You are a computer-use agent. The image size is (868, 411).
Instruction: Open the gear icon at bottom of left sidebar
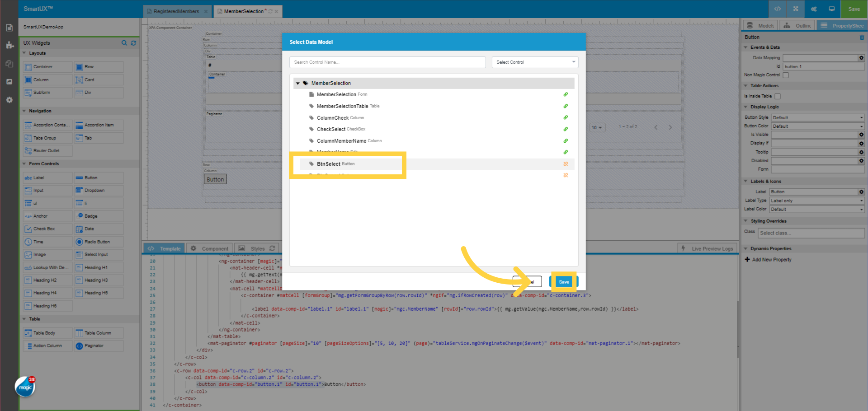point(9,100)
